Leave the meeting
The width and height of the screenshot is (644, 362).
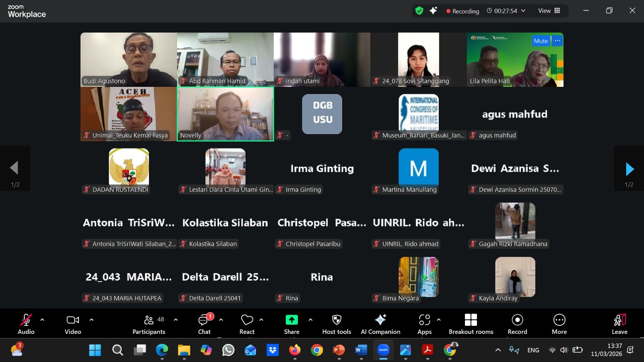click(x=619, y=324)
